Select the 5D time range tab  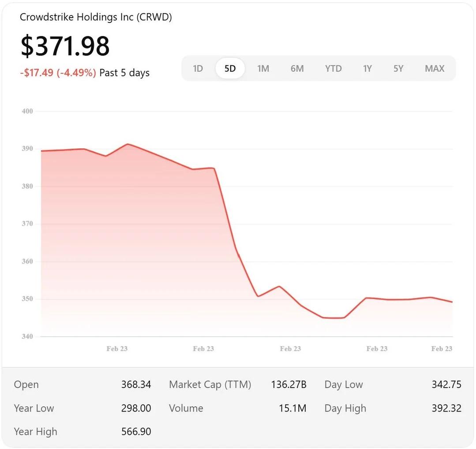(x=230, y=68)
